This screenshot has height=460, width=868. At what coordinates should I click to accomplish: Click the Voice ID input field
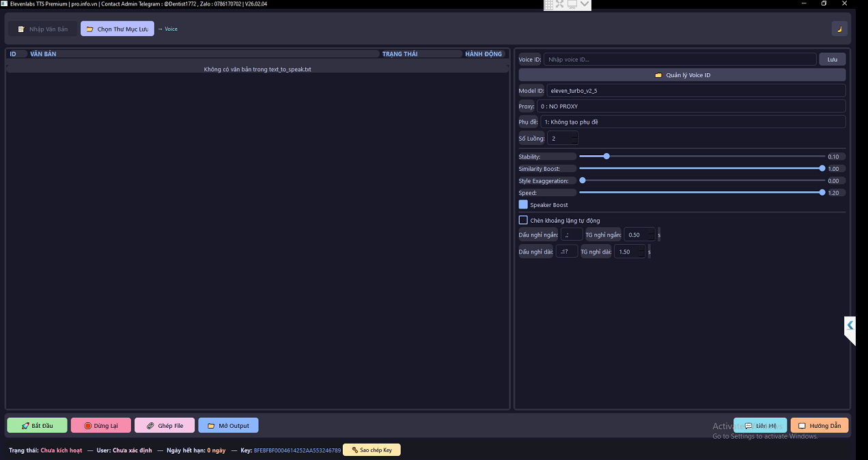679,59
